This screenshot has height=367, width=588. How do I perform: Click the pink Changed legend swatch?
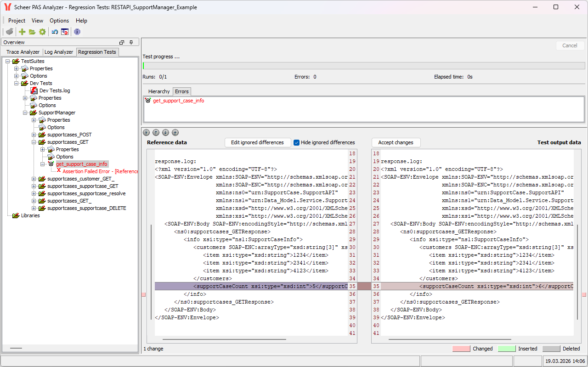point(461,349)
